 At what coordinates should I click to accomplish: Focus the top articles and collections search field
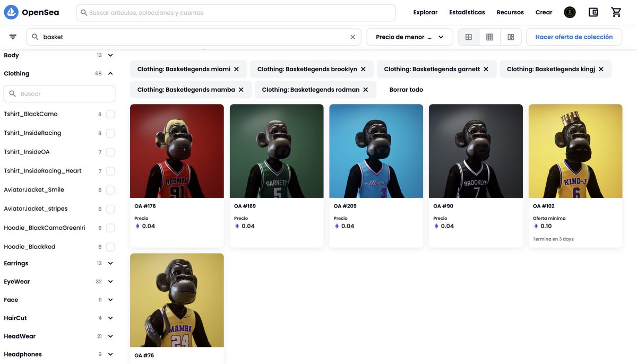click(x=236, y=12)
